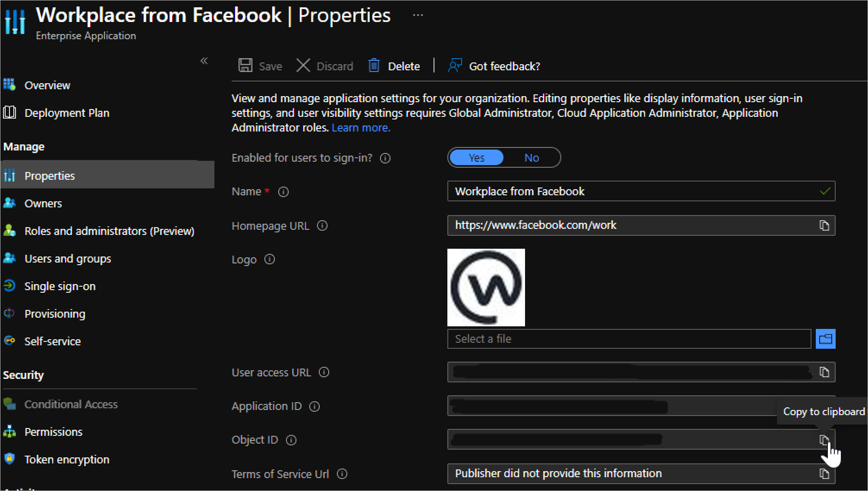Screen dimensions: 868x491
Task: Click the collapse navigation panel arrow
Action: [204, 61]
